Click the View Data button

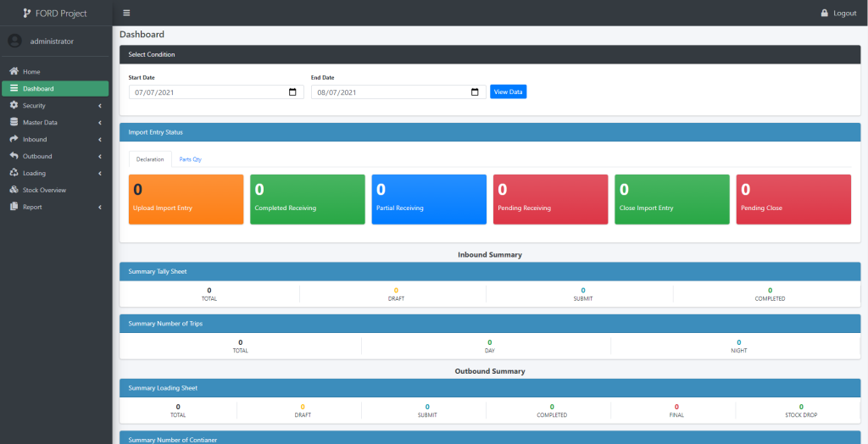pos(509,92)
